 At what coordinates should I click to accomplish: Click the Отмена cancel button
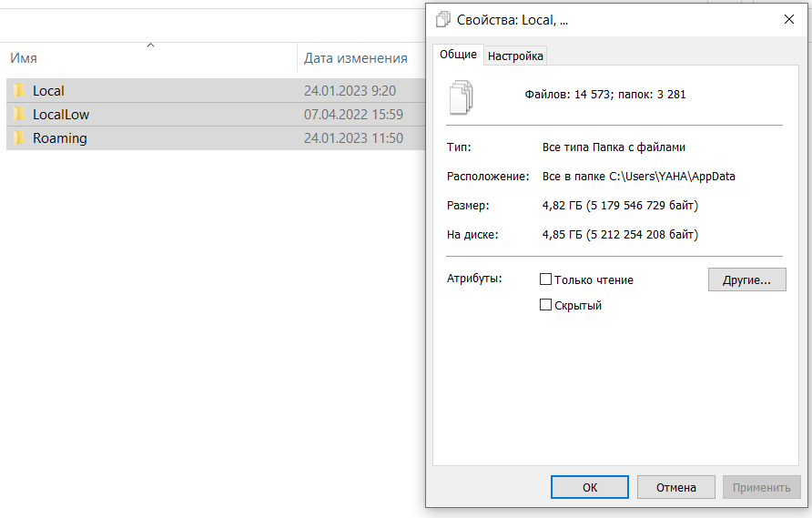coord(675,487)
